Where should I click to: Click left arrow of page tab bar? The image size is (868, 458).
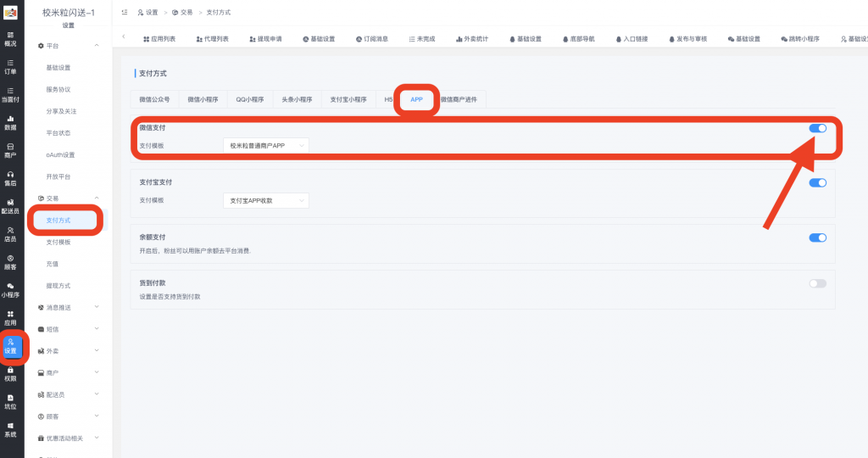124,36
